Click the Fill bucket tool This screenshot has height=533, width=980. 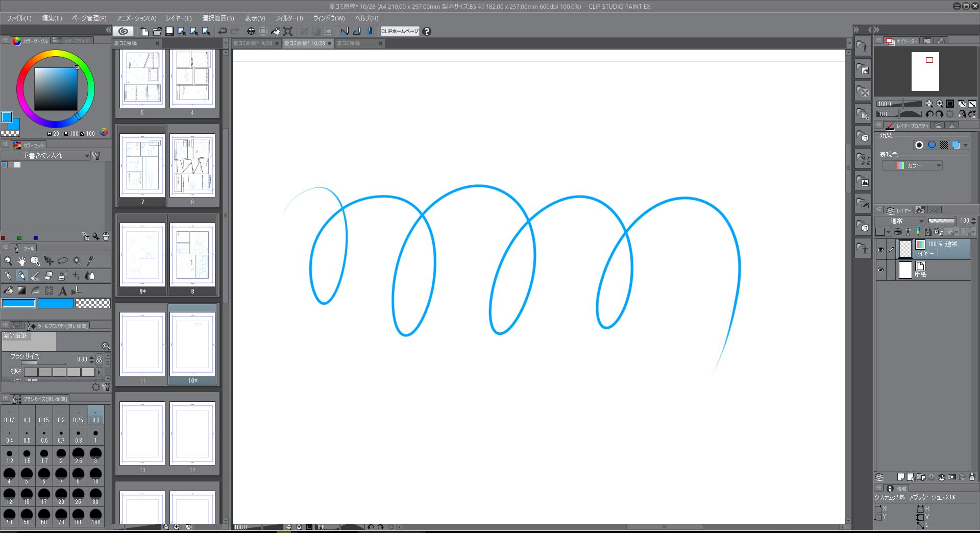coord(8,291)
